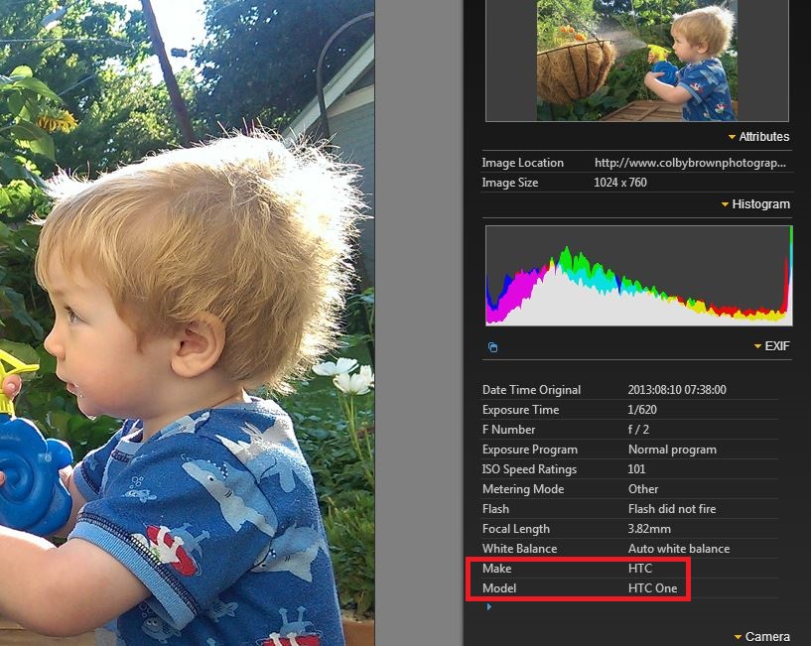Expand the blue triangle below Model row
812x646 pixels.
tap(488, 606)
